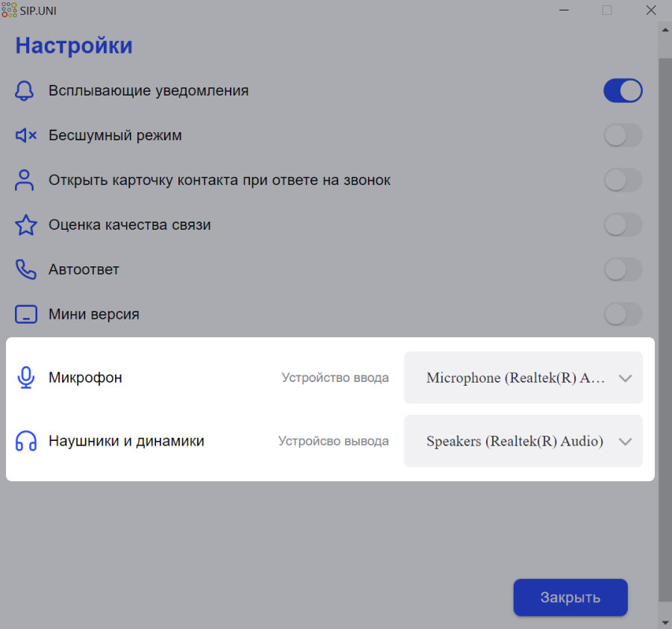The width and height of the screenshot is (672, 629).
Task: Click the microphone icon
Action: click(26, 378)
